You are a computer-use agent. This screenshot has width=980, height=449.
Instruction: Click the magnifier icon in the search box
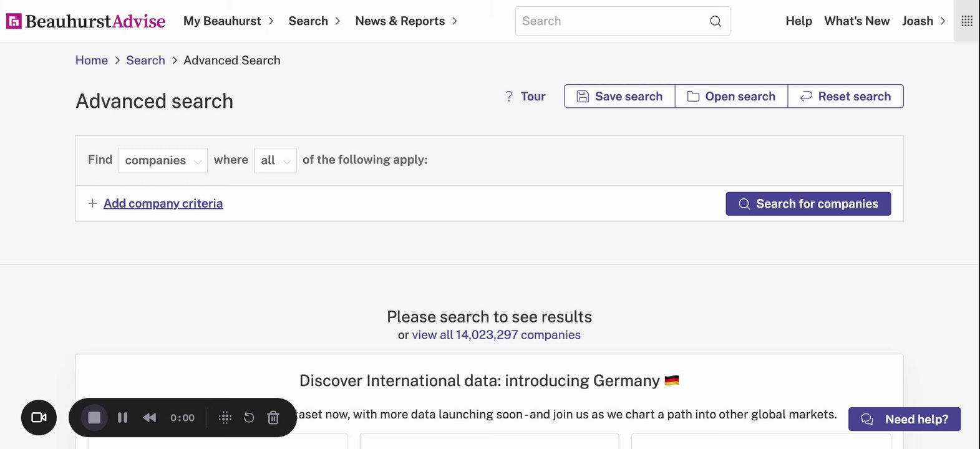tap(716, 21)
